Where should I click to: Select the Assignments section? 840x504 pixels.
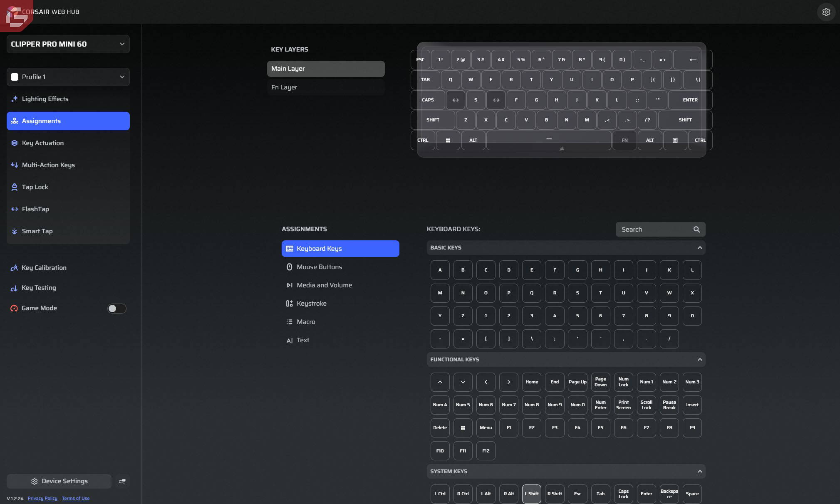pyautogui.click(x=68, y=121)
